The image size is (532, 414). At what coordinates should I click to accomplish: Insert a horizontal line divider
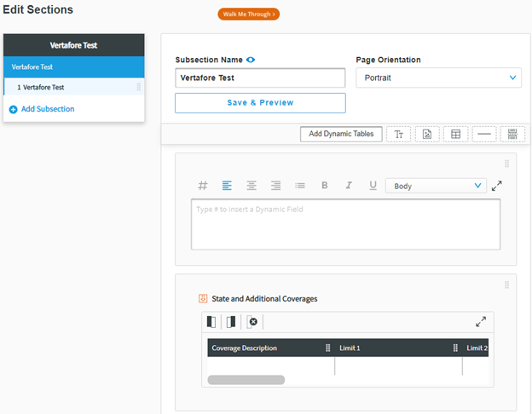tap(484, 134)
